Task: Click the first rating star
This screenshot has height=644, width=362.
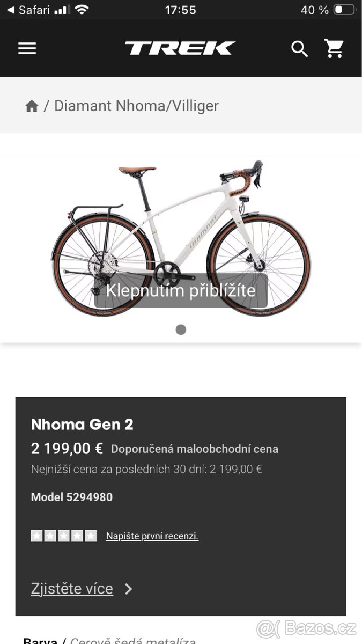Action: coord(36,536)
